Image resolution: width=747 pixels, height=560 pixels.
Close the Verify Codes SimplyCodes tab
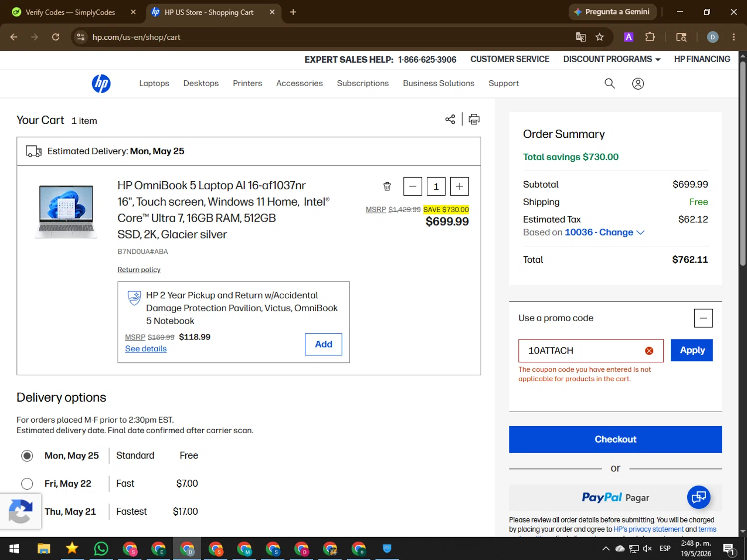pyautogui.click(x=133, y=12)
